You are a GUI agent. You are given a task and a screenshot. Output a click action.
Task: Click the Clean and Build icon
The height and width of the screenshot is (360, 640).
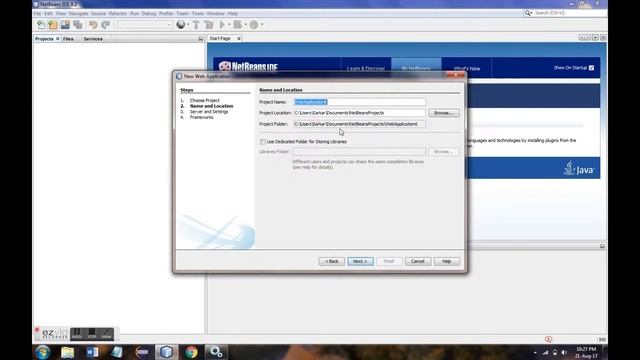pos(209,25)
